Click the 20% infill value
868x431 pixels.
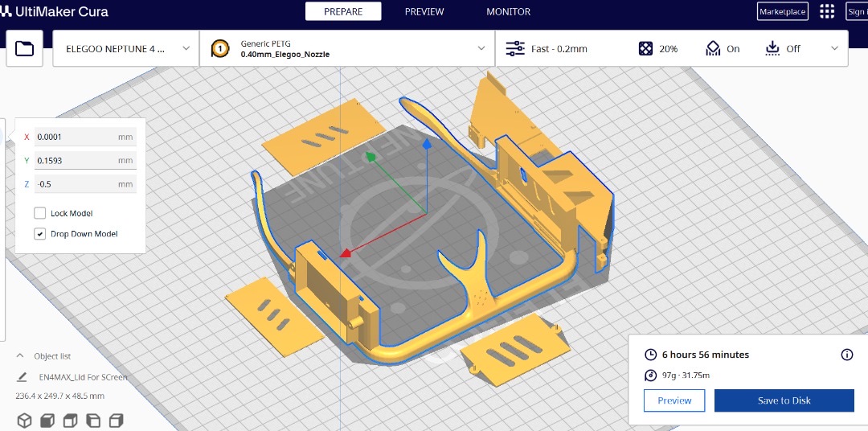(x=668, y=49)
